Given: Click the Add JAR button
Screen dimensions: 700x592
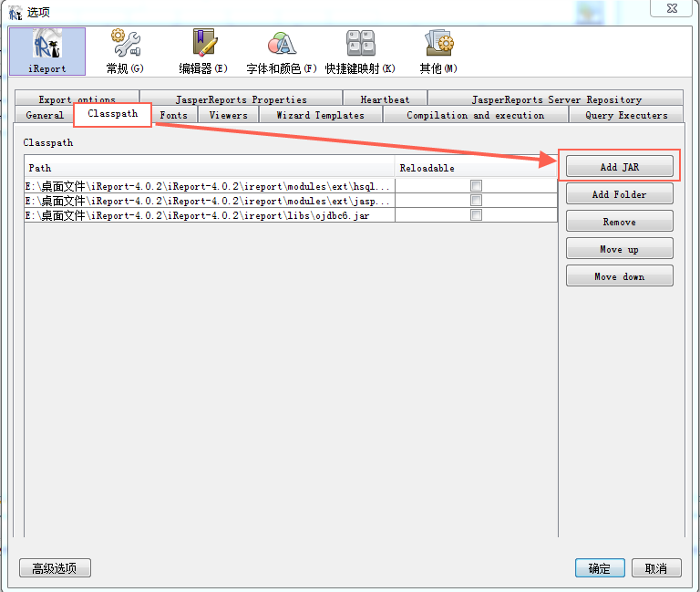Looking at the screenshot, I should tap(620, 167).
